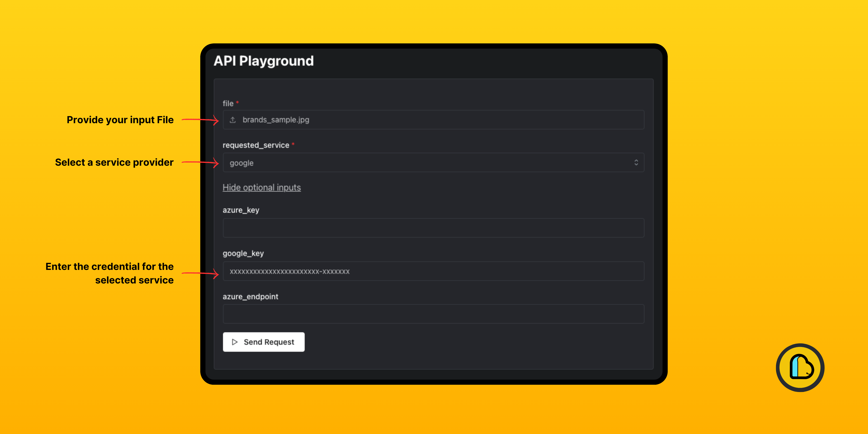Click the requested_service field label

point(256,145)
